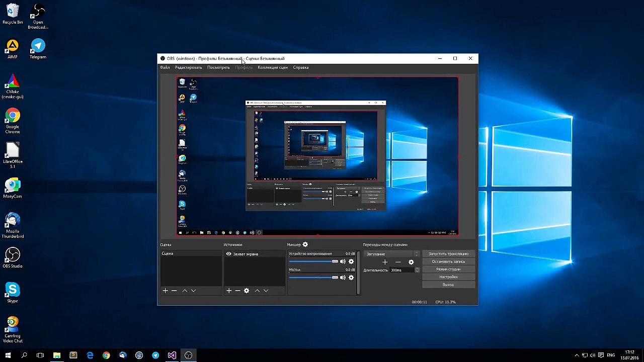
Task: Open the Микшер gear settings
Action: pos(305,245)
